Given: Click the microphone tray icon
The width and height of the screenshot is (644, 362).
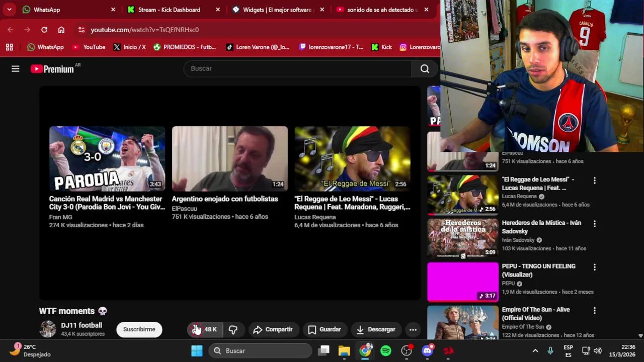Looking at the screenshot, I should [x=550, y=350].
